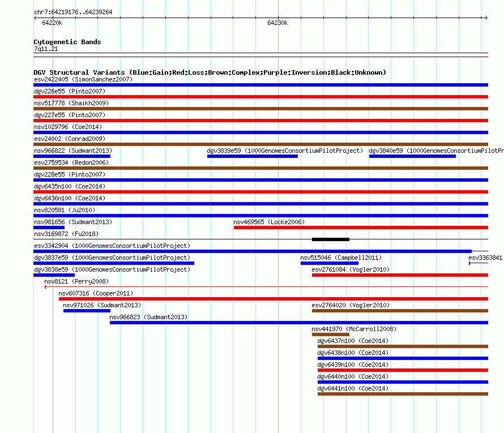Click the nsv820581 (Ju2010) label

coord(65,210)
